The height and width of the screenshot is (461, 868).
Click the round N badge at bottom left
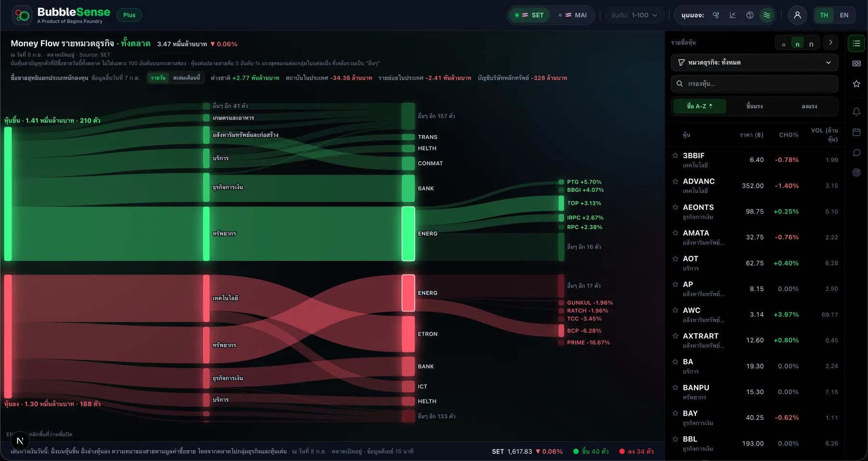tap(20, 441)
